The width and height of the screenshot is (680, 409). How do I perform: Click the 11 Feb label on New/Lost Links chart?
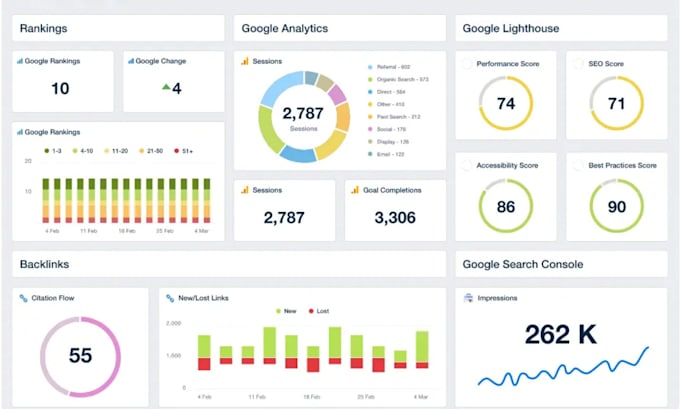257,396
